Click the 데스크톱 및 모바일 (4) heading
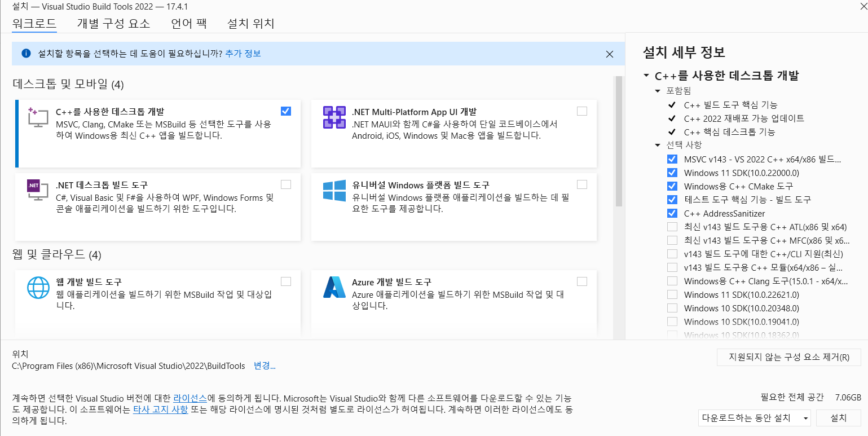 68,85
